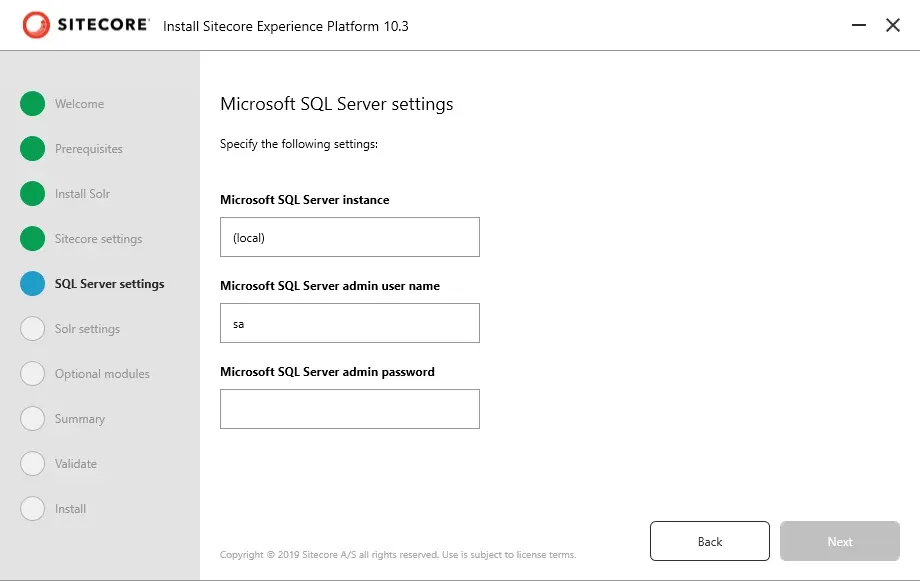
Task: Click the admin user name field
Action: [x=349, y=323]
